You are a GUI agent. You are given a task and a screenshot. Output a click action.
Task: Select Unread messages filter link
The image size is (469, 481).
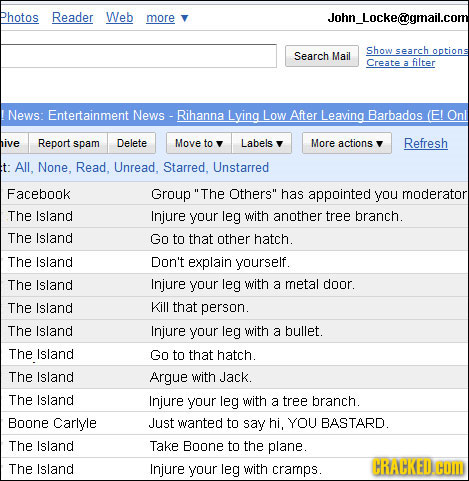pos(135,167)
